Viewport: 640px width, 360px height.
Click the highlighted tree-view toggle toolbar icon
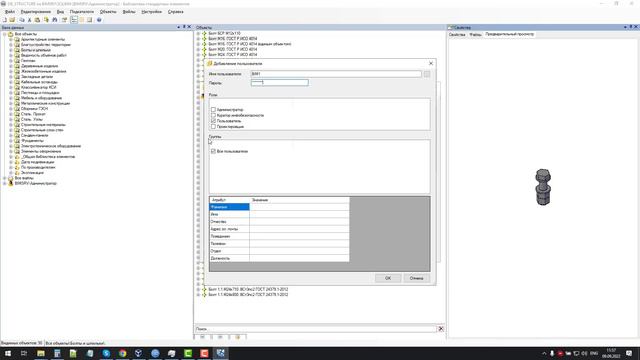(74, 20)
